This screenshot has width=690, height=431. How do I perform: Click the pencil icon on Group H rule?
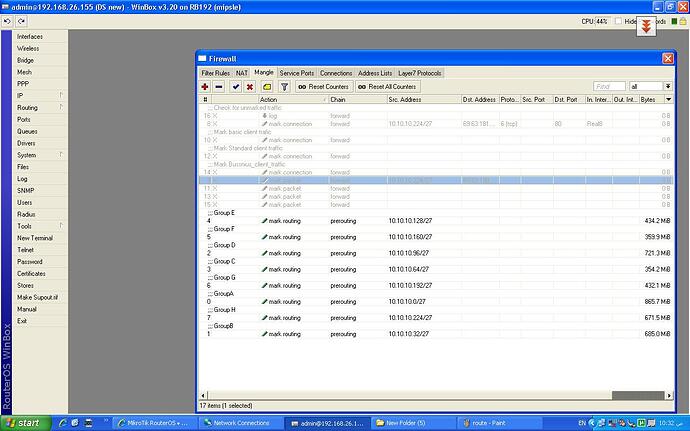click(264, 317)
